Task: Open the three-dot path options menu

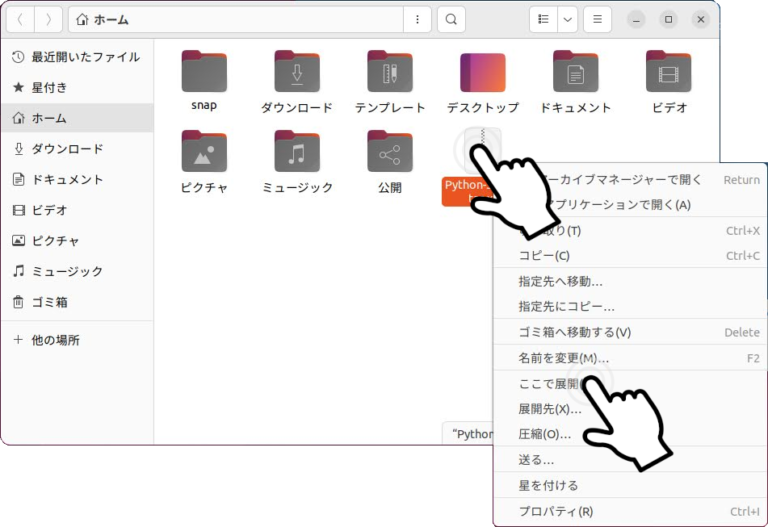Action: tap(417, 19)
